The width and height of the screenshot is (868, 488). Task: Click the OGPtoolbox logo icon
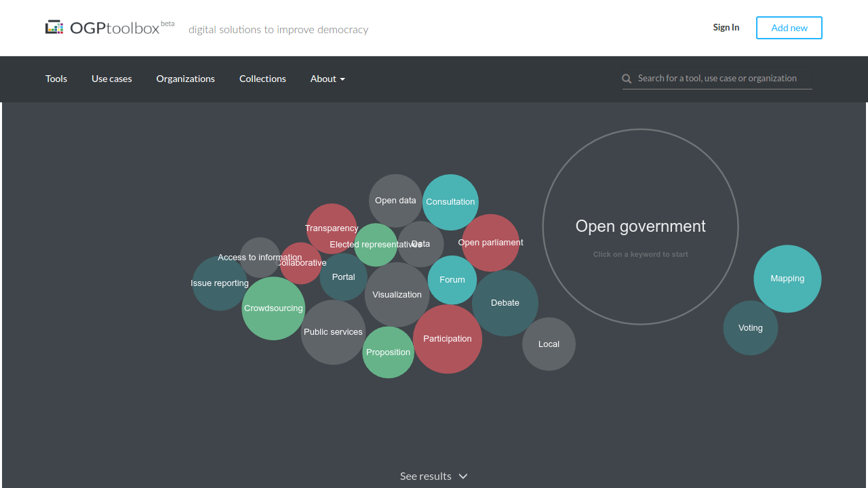tap(54, 28)
